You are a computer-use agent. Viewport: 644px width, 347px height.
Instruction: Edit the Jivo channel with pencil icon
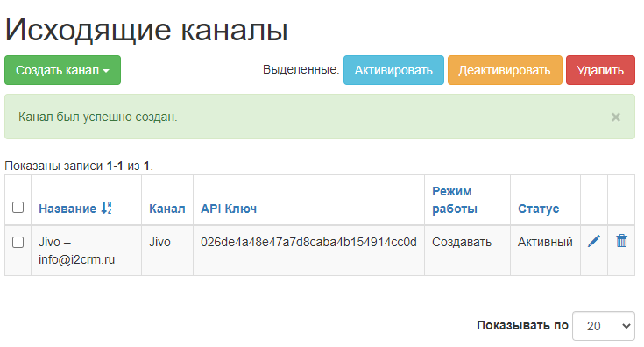pos(594,241)
